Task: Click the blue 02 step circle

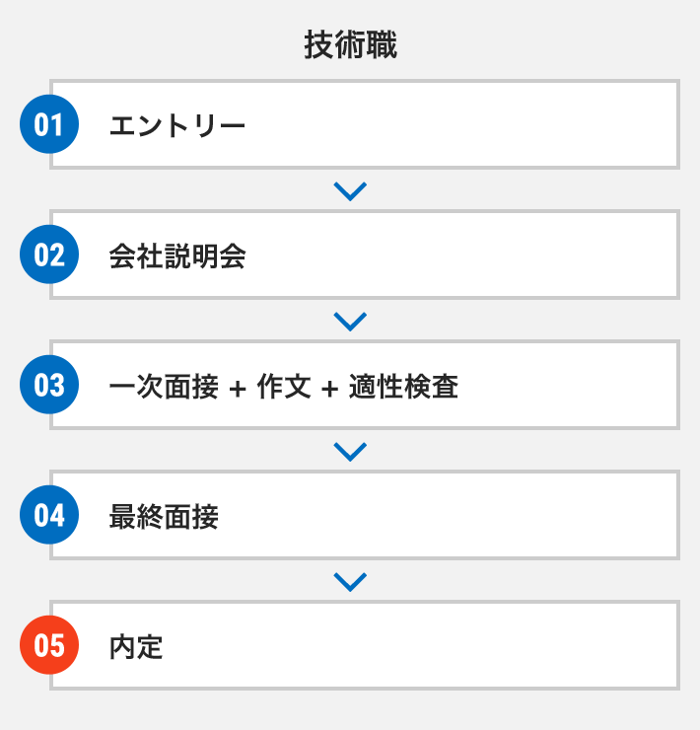Action: pos(49,255)
